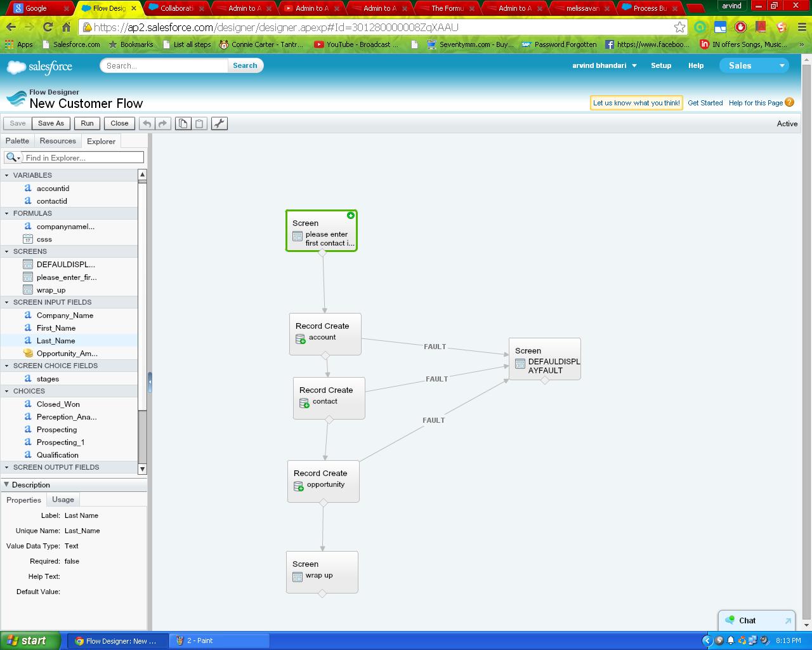Click the Salesforce search input box
Image resolution: width=812 pixels, height=650 pixels.
pyautogui.click(x=164, y=65)
